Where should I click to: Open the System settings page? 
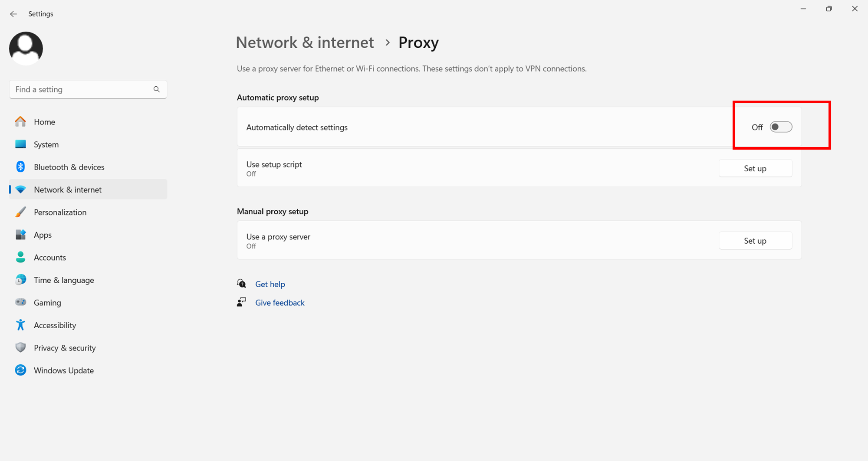46,144
